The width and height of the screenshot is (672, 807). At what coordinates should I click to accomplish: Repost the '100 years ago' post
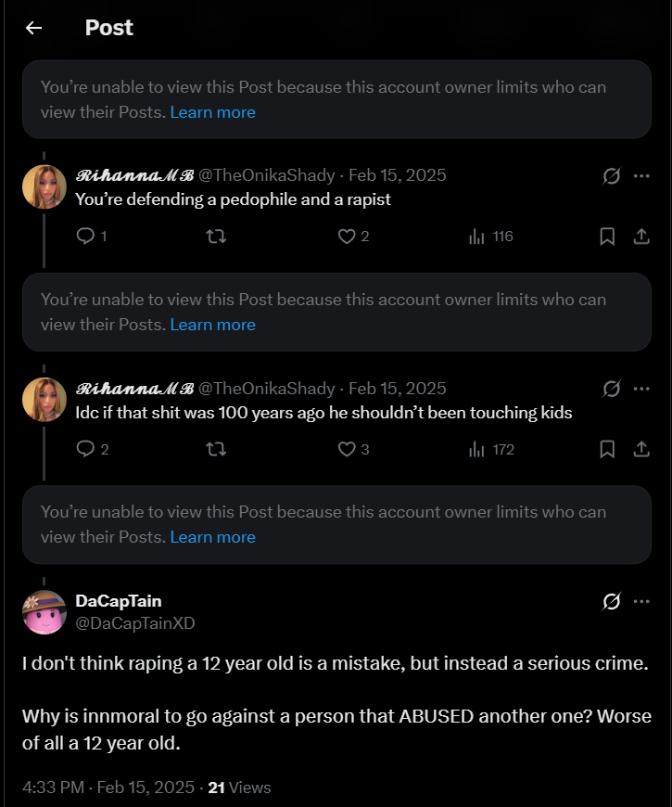tap(216, 449)
